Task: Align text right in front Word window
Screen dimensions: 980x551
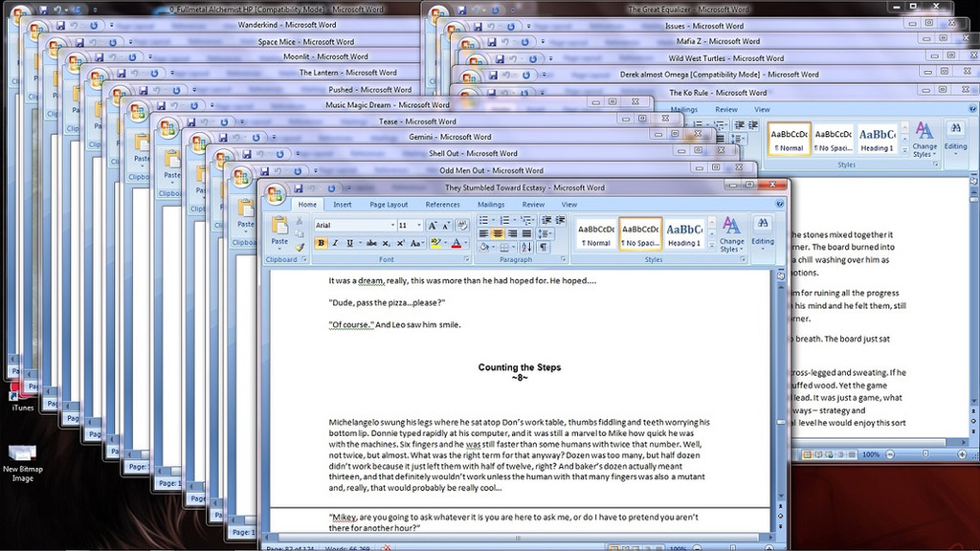Action: click(512, 233)
